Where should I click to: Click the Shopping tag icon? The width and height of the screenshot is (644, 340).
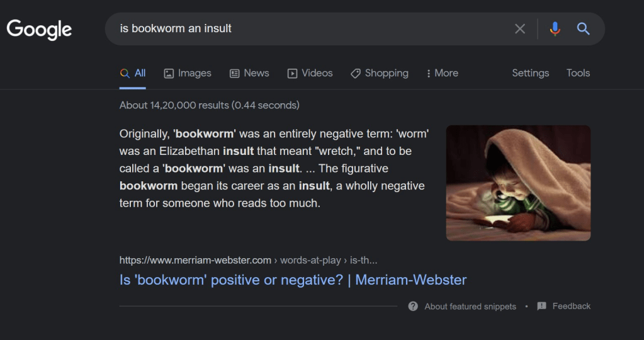coord(356,74)
